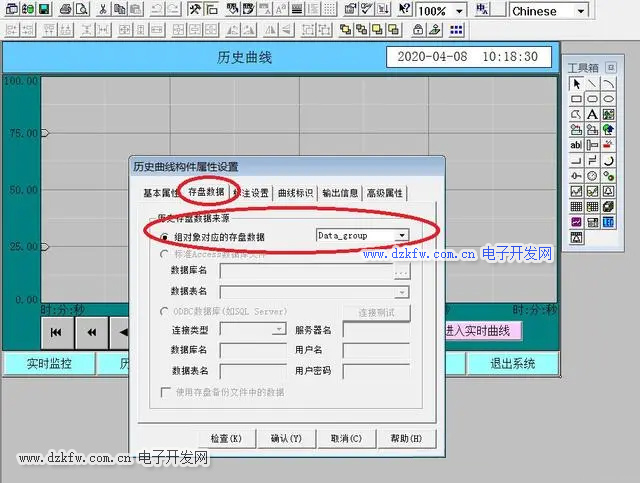Open the Data_group dropdown list
Image resolution: width=640 pixels, height=483 pixels.
click(402, 236)
